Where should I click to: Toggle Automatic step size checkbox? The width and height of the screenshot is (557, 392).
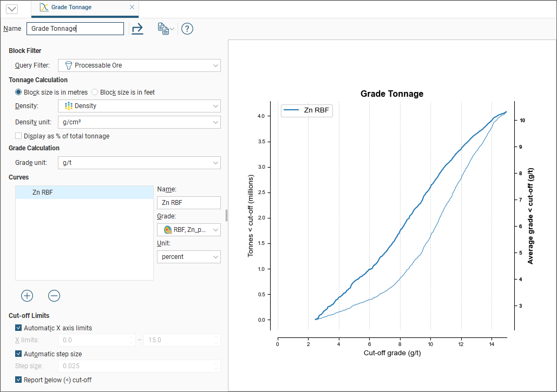tap(19, 354)
